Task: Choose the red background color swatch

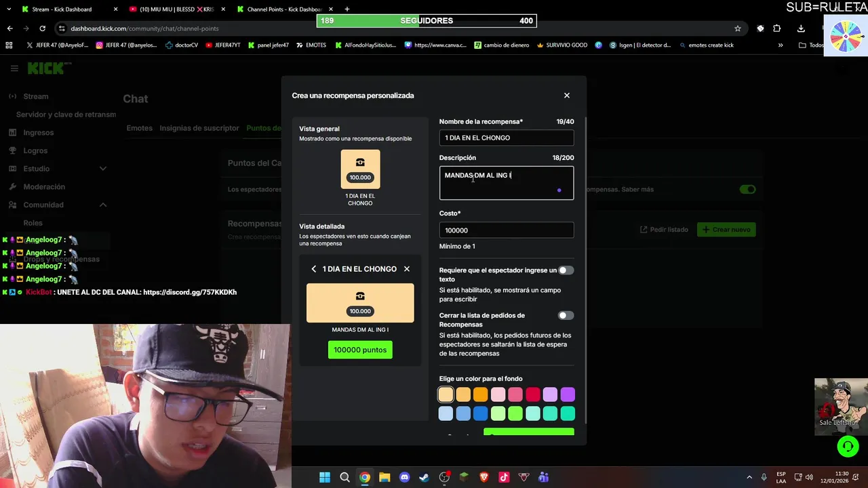Action: coord(533,394)
